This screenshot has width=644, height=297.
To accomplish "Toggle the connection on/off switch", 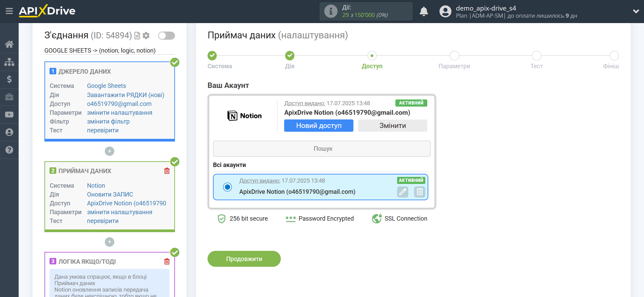I will point(167,36).
